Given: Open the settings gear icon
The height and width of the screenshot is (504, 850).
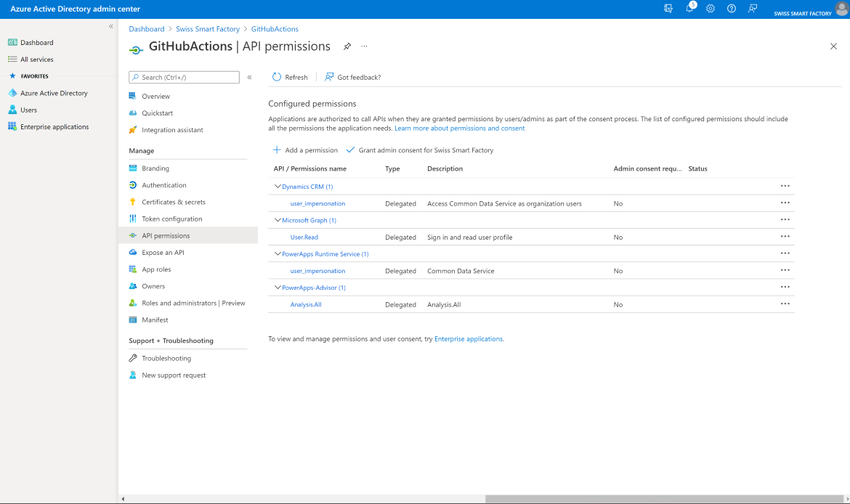Looking at the screenshot, I should [x=710, y=9].
